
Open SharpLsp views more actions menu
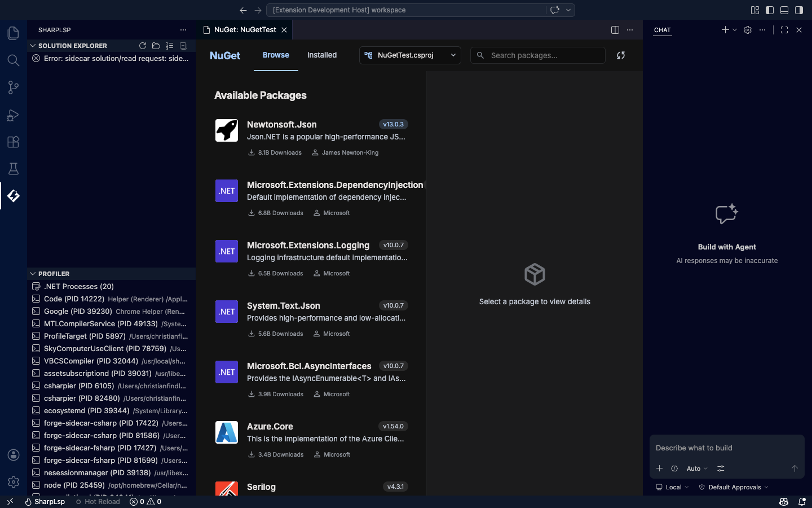coord(183,30)
